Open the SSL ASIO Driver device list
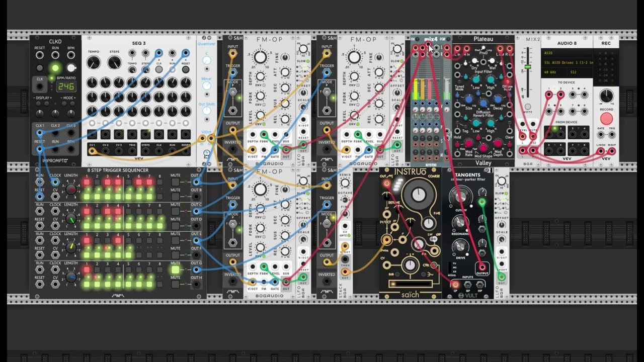644x362 pixels. coord(567,62)
